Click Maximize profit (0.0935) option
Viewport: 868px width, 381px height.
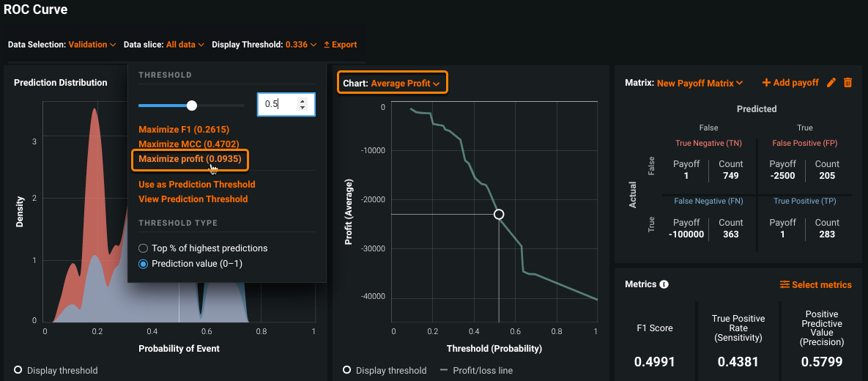click(x=190, y=159)
